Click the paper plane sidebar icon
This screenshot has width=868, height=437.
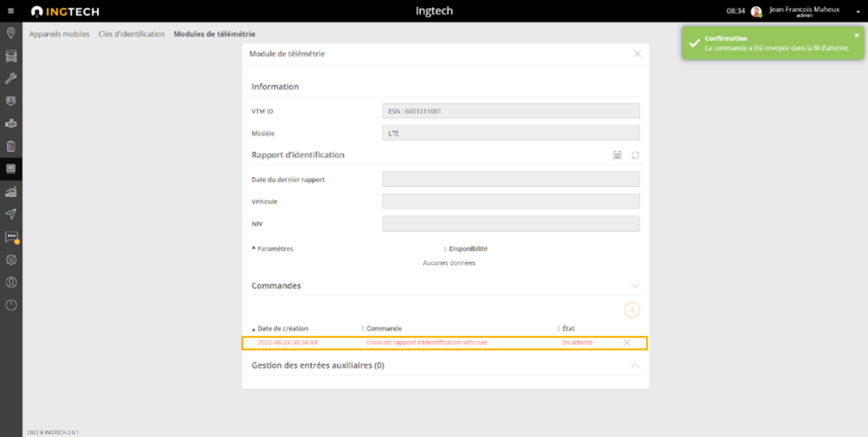[11, 214]
